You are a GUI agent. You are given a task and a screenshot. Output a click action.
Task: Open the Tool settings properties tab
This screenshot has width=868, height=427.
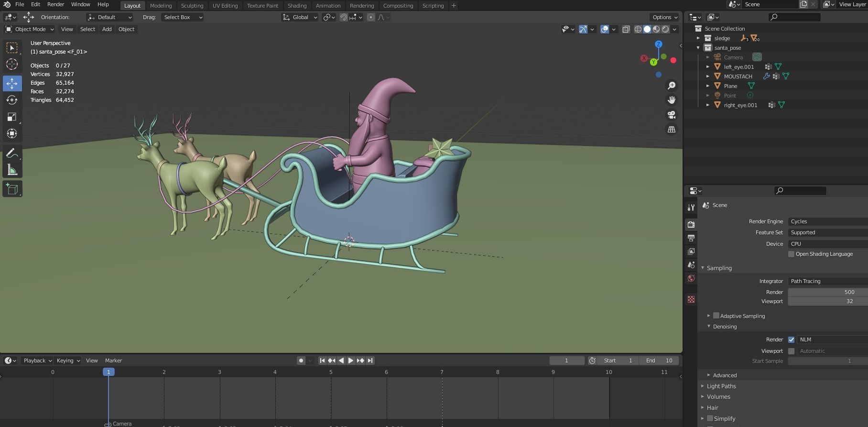[x=691, y=208]
